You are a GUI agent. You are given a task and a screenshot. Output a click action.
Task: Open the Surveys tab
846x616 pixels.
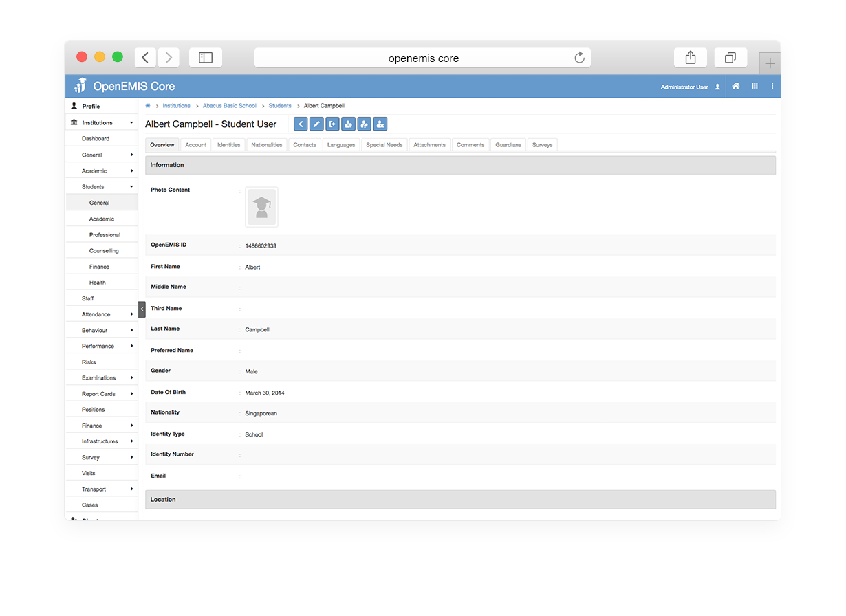tap(543, 145)
